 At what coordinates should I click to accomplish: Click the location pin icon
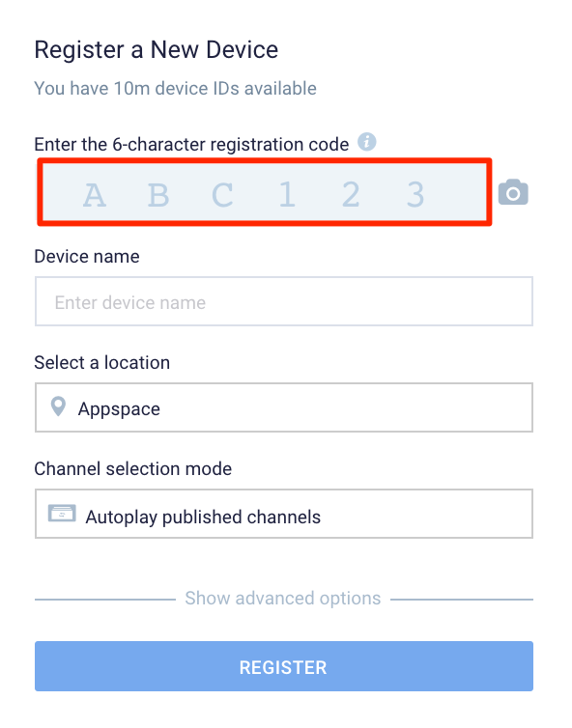[x=58, y=406]
